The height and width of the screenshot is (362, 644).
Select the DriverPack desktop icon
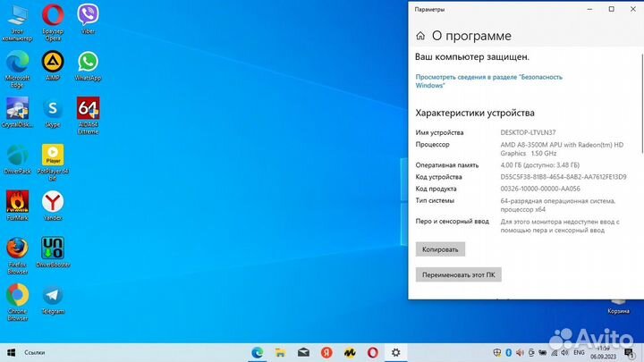(17, 159)
